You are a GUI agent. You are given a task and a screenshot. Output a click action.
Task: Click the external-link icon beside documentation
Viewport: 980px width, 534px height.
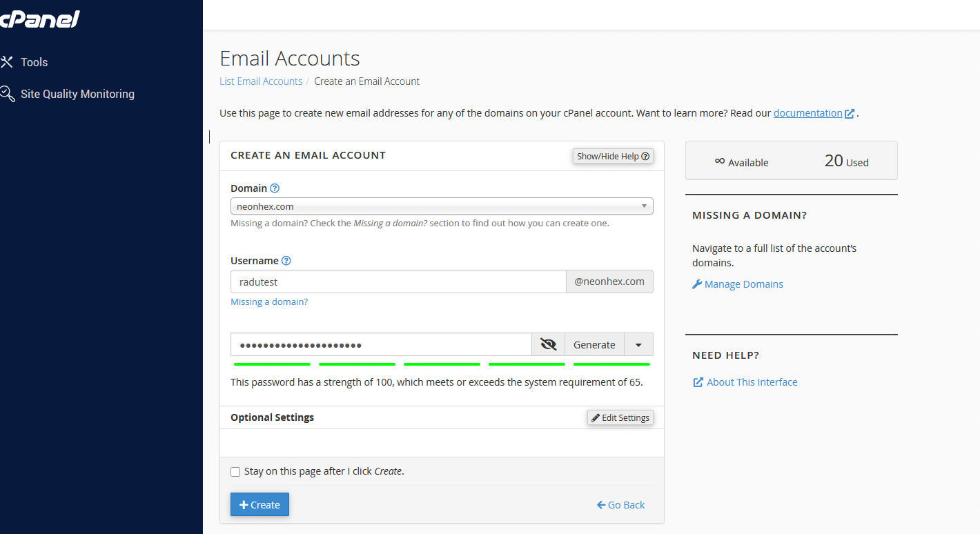coord(850,113)
